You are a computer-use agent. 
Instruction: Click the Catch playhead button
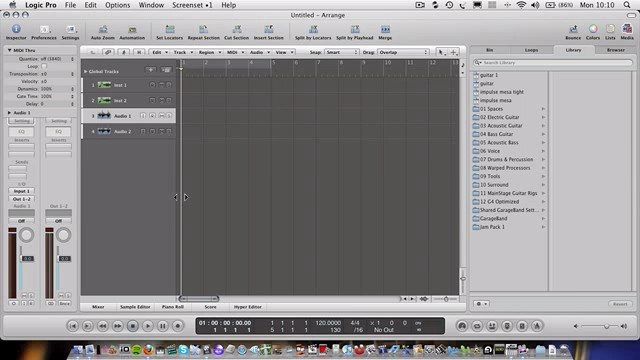coord(124,52)
